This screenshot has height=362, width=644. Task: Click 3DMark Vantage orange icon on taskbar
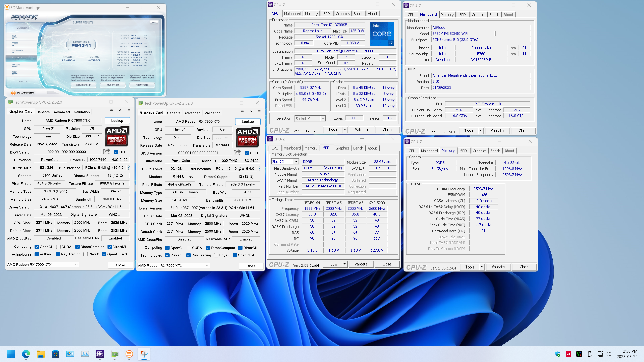click(129, 354)
